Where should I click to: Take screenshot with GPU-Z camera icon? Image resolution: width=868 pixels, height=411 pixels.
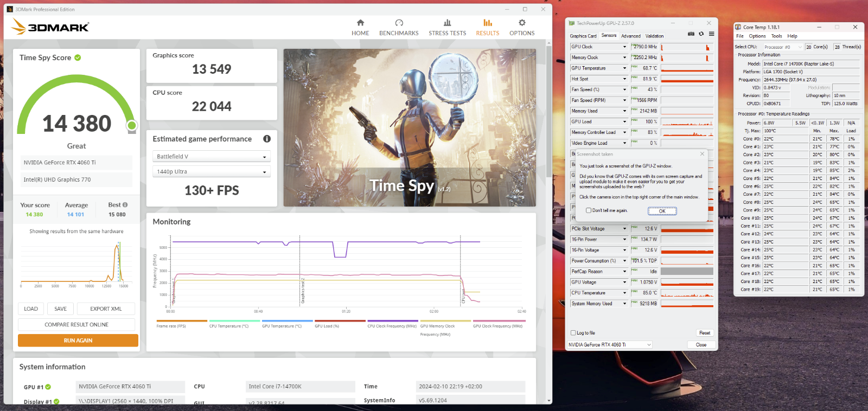[x=691, y=34]
